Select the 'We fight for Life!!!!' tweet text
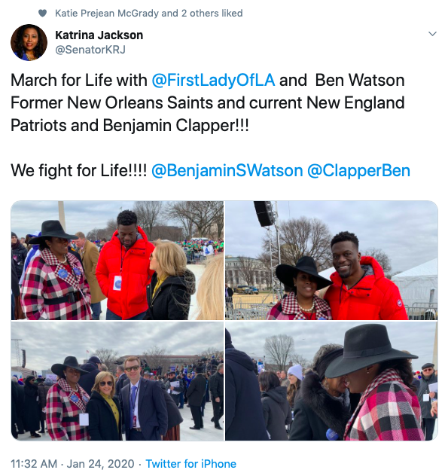The image size is (448, 476). click(79, 171)
